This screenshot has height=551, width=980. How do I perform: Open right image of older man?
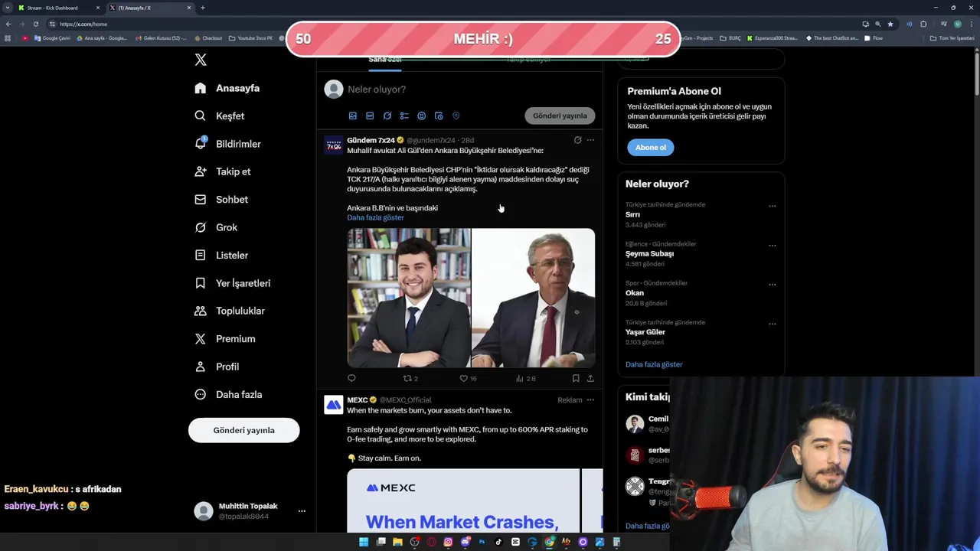pyautogui.click(x=534, y=298)
